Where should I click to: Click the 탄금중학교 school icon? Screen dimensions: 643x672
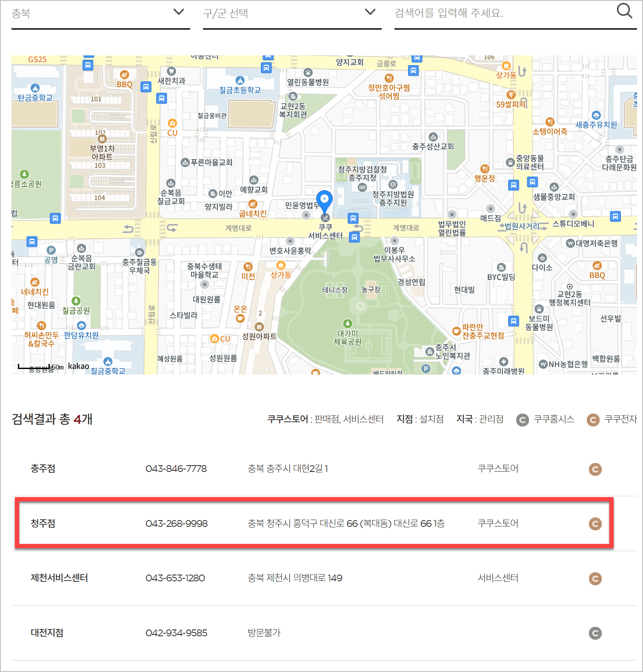click(35, 88)
